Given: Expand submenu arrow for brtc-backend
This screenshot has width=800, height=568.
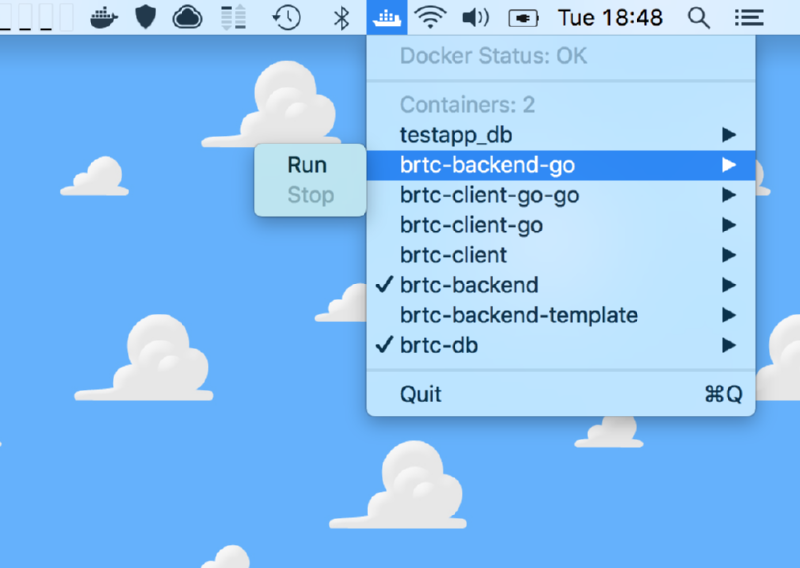Looking at the screenshot, I should 729,285.
